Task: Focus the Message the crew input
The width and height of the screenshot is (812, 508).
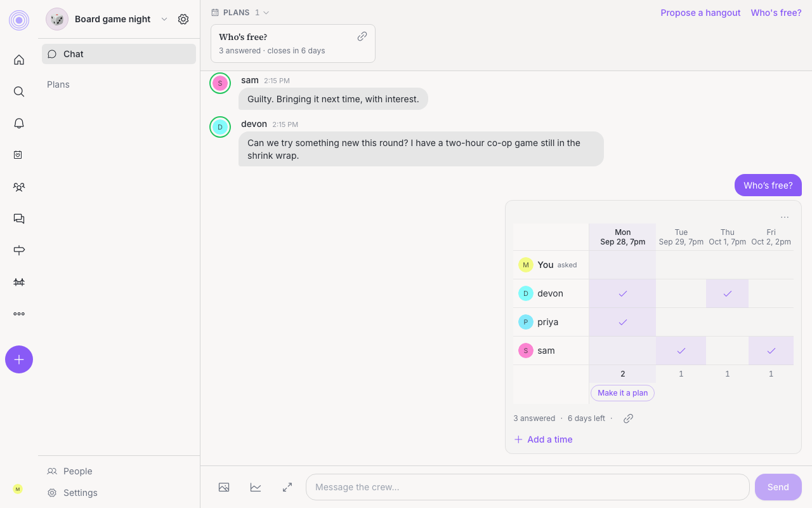Action: [x=528, y=487]
